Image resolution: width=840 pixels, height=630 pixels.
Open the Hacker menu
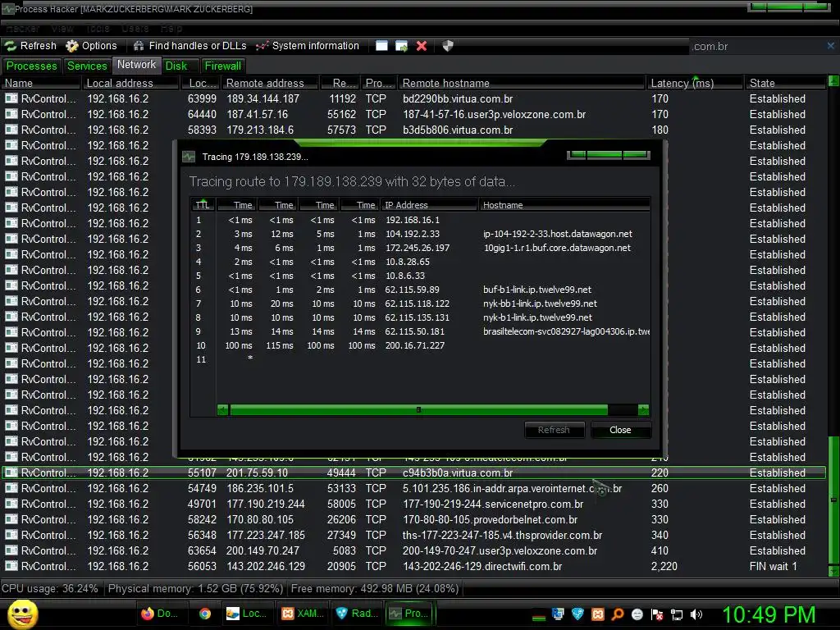coord(22,28)
